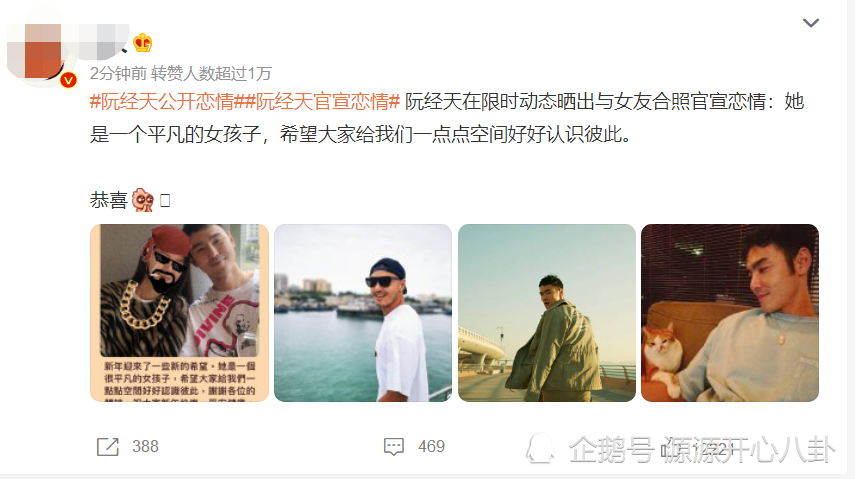View first photo with pirate sticker
Image resolution: width=855 pixels, height=479 pixels.
(179, 313)
